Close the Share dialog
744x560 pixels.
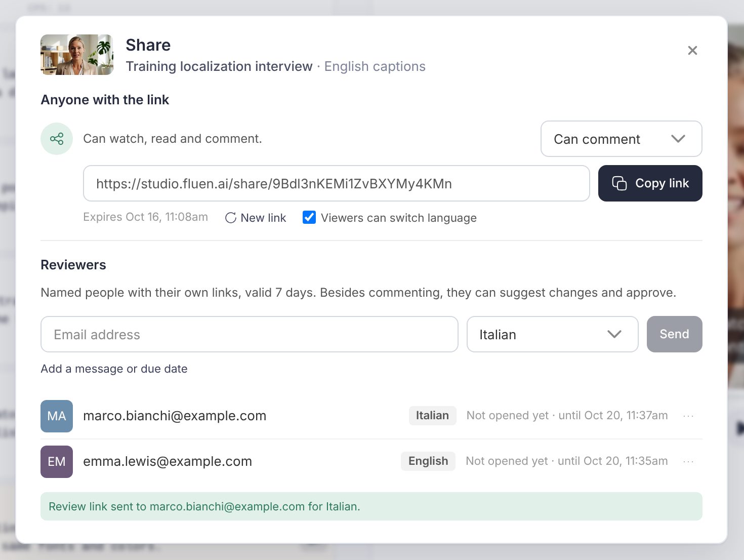point(692,51)
